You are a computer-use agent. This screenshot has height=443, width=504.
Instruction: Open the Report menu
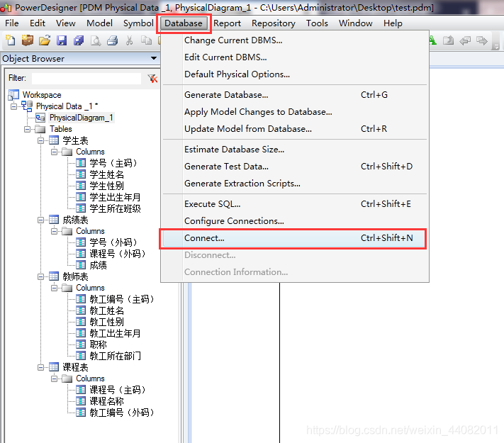click(x=227, y=23)
